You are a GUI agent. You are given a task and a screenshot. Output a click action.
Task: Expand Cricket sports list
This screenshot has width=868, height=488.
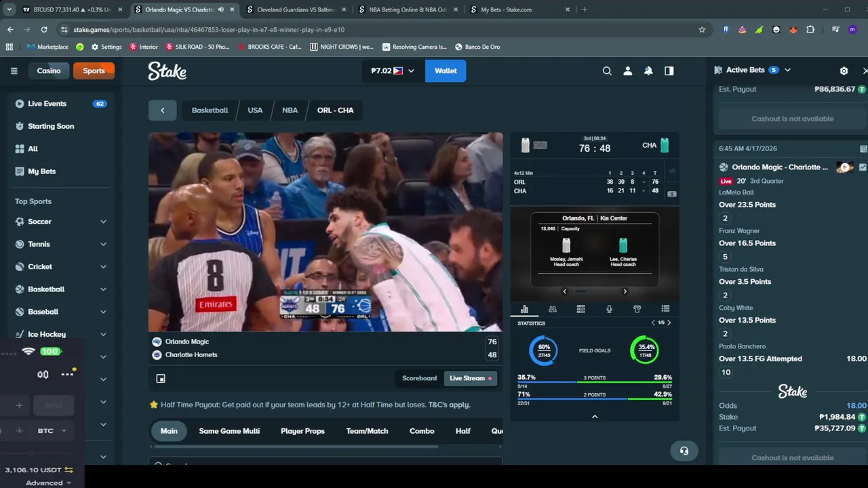pyautogui.click(x=103, y=266)
